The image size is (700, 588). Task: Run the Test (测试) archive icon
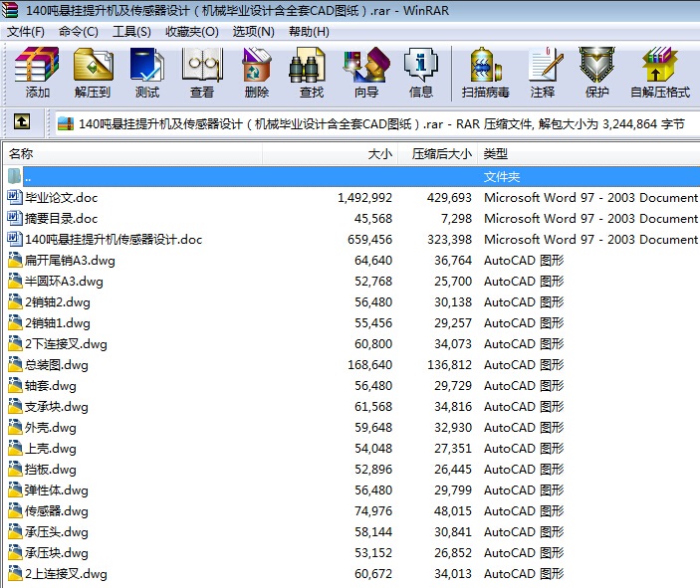pos(147,65)
